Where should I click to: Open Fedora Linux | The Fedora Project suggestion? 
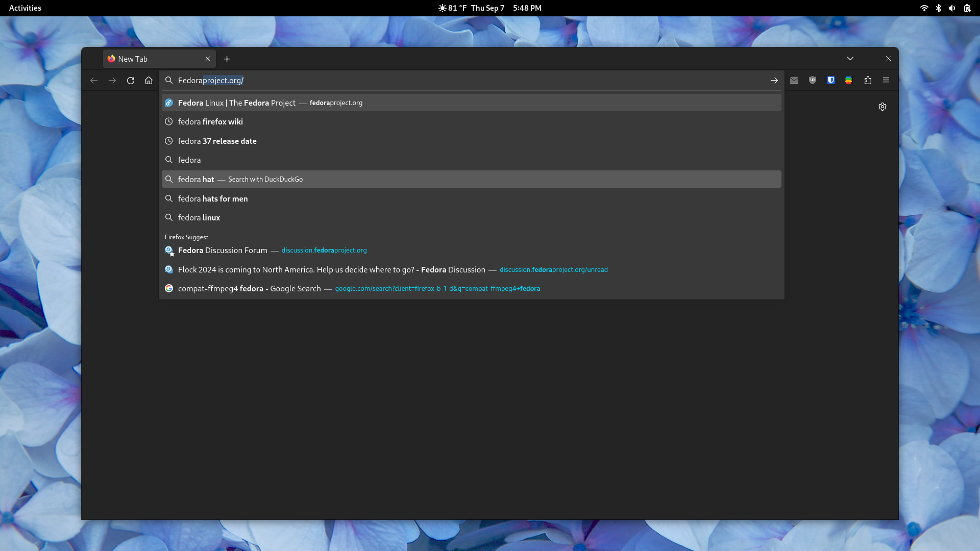(471, 103)
